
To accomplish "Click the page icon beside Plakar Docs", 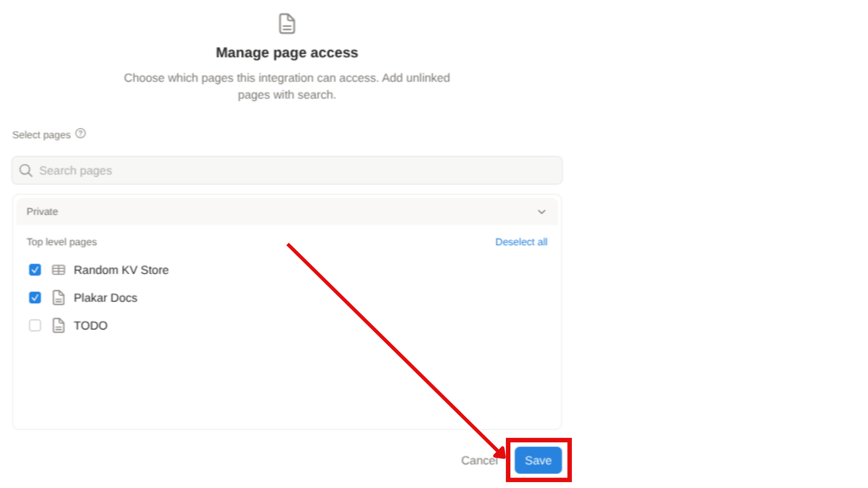I will 58,297.
